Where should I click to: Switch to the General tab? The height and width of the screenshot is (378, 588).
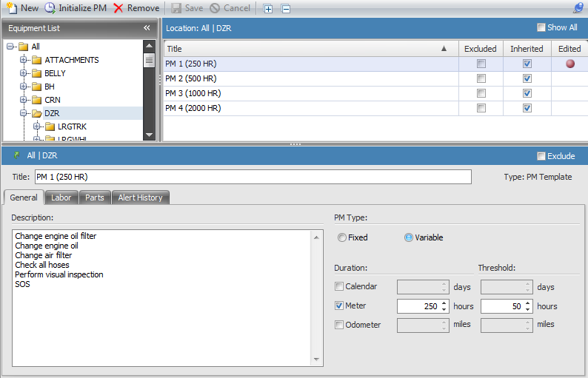(24, 198)
